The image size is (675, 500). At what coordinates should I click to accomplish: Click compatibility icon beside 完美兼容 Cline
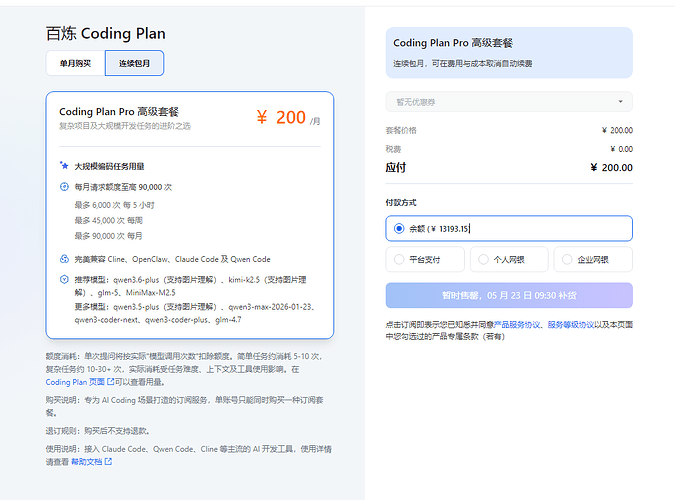[x=64, y=259]
